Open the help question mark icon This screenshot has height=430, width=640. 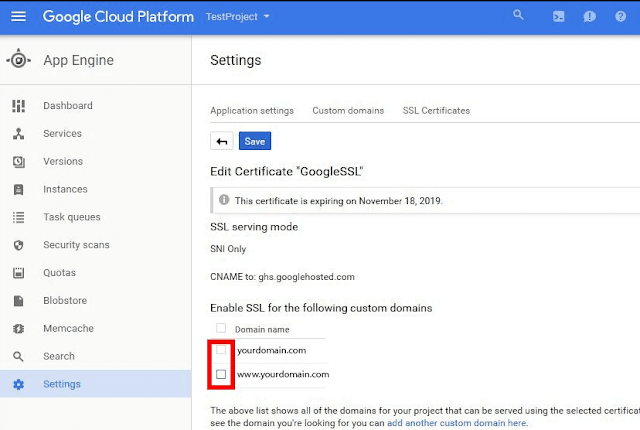click(620, 16)
